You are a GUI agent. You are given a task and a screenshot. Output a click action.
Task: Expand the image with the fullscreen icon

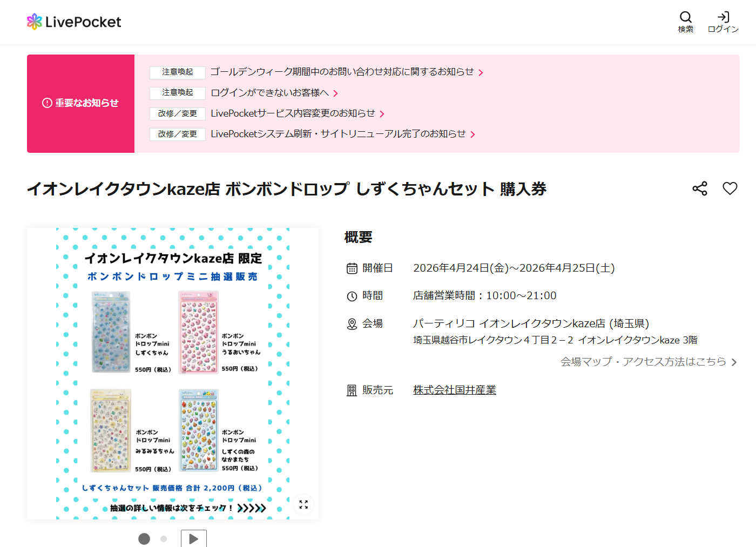(x=303, y=504)
